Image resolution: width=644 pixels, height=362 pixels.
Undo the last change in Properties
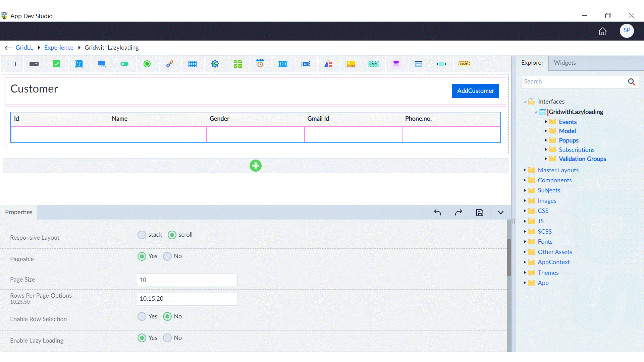pos(437,212)
